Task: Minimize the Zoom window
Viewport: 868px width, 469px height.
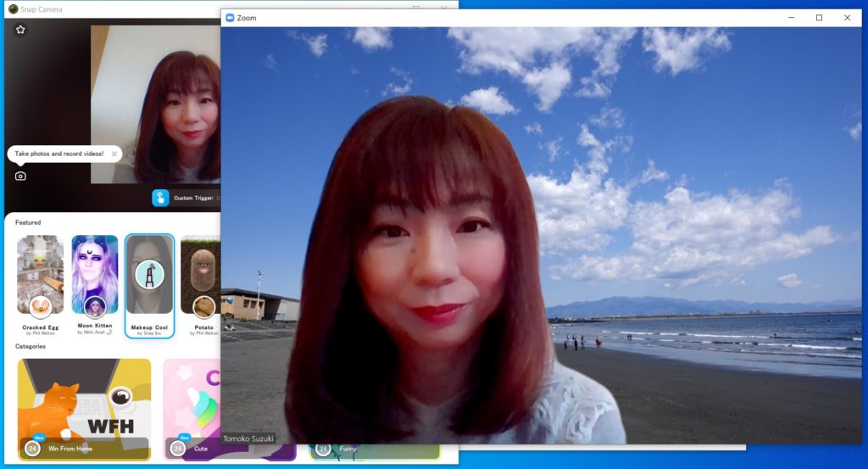Action: point(792,18)
